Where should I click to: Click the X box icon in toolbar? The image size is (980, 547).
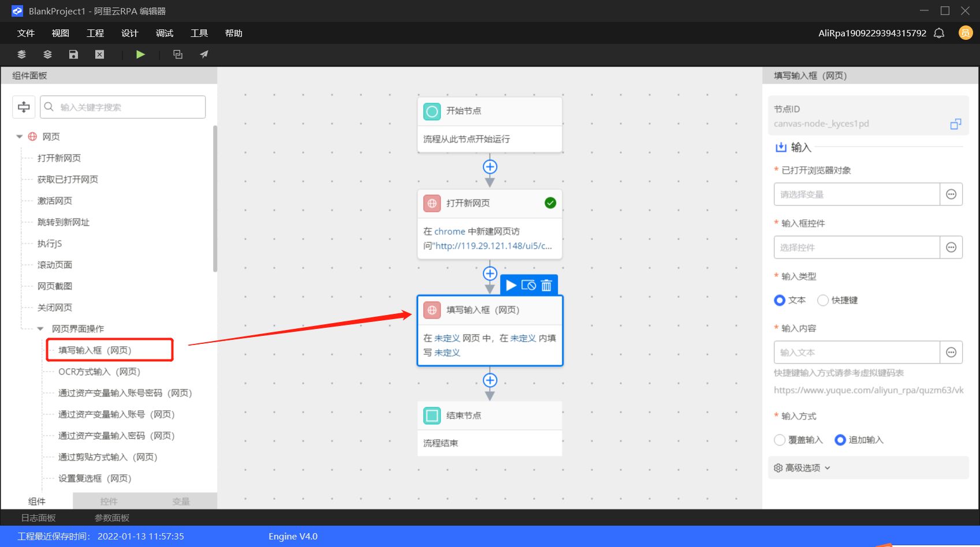coord(99,54)
